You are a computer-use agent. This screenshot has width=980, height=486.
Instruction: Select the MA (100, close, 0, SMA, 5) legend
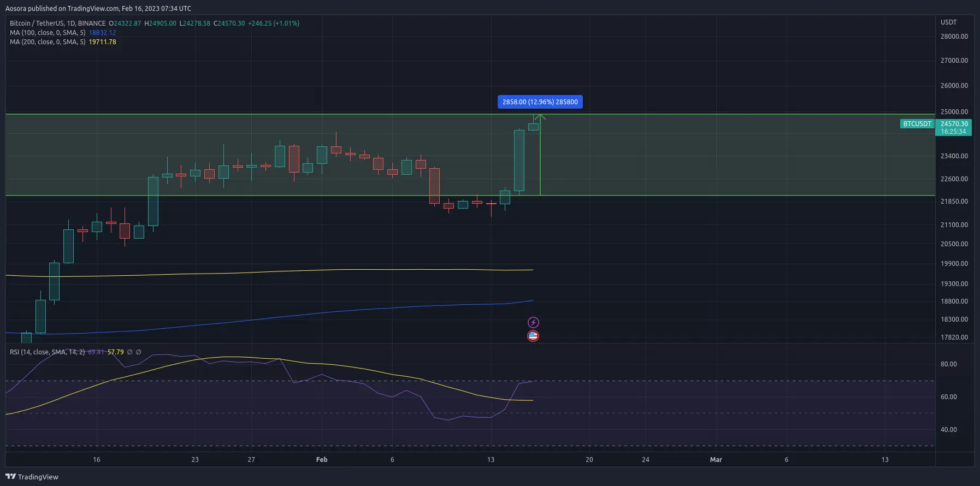(x=48, y=33)
